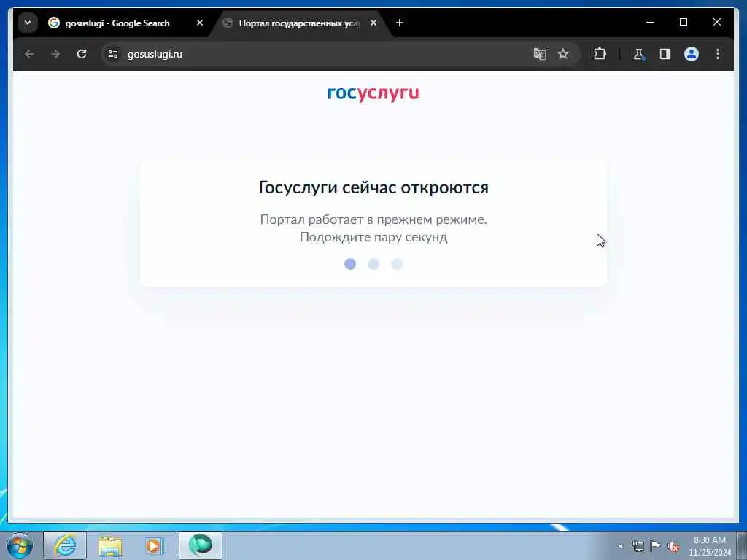
Task: Toggle the browser side panel
Action: click(665, 54)
